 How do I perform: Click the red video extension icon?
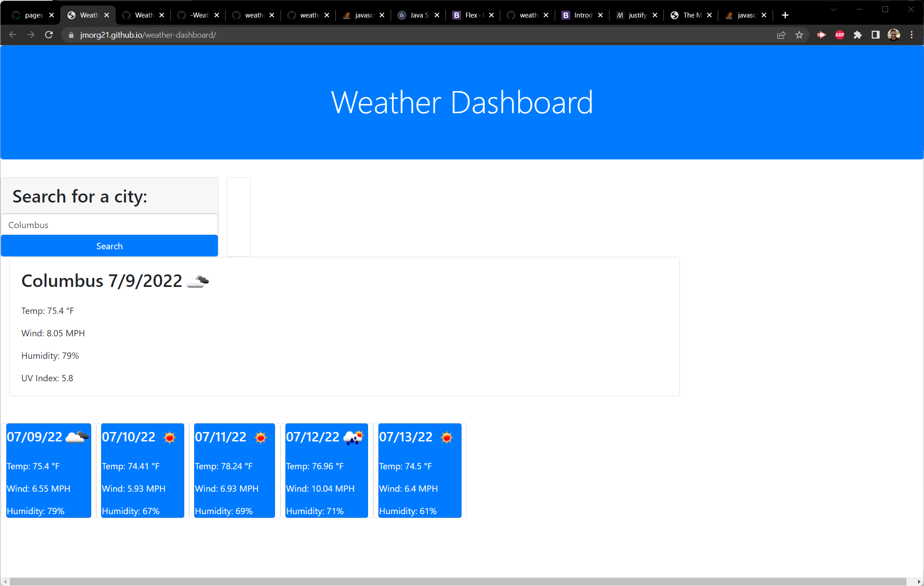(821, 35)
